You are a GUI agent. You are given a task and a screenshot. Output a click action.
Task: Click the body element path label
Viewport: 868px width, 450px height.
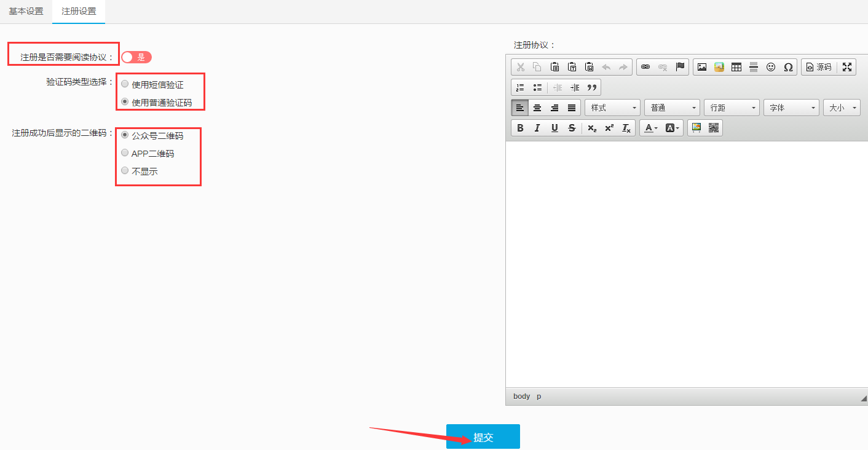click(x=521, y=397)
